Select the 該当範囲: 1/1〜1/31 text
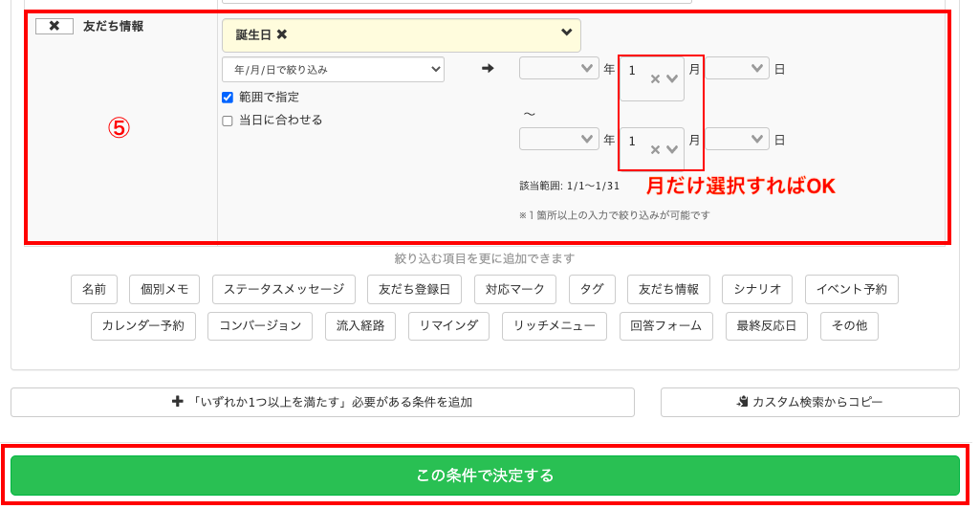Image resolution: width=980 pixels, height=509 pixels. point(570,186)
